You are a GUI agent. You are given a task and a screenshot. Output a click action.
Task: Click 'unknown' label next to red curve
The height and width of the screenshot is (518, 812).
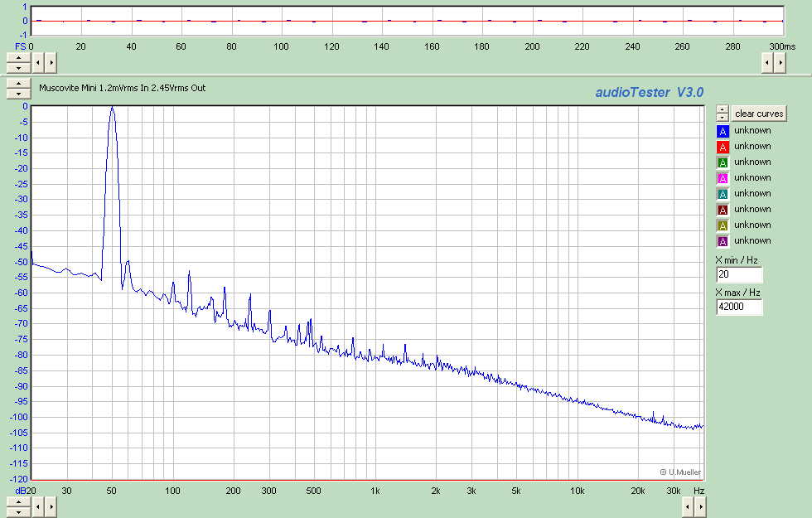coord(752,146)
